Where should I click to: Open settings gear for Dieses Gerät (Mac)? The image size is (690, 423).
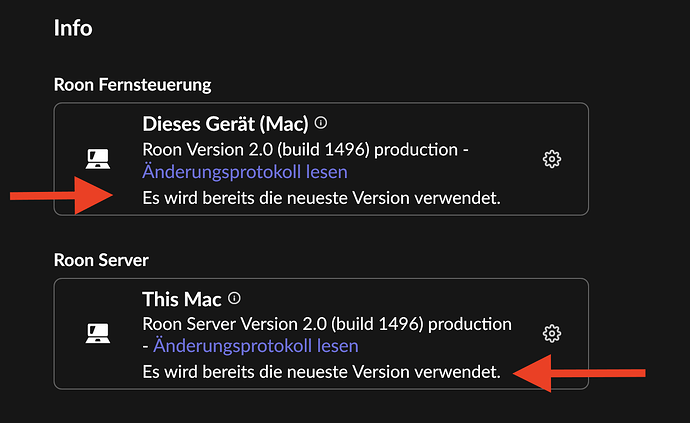pyautogui.click(x=552, y=159)
